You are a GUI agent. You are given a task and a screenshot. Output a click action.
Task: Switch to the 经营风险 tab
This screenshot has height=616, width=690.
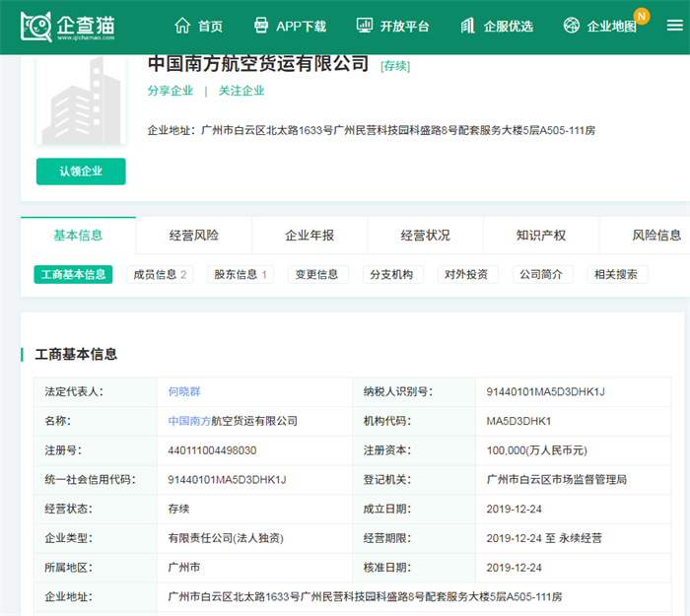[x=194, y=236]
